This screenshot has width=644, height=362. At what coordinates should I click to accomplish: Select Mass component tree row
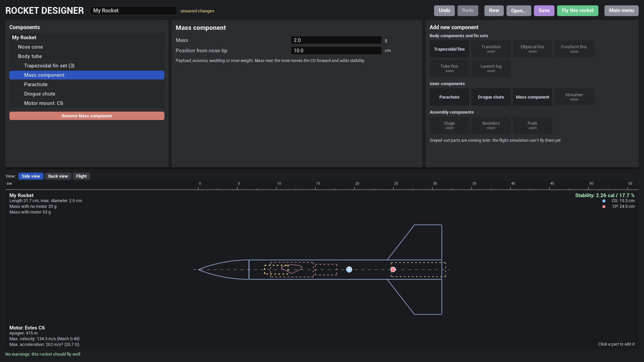(87, 75)
